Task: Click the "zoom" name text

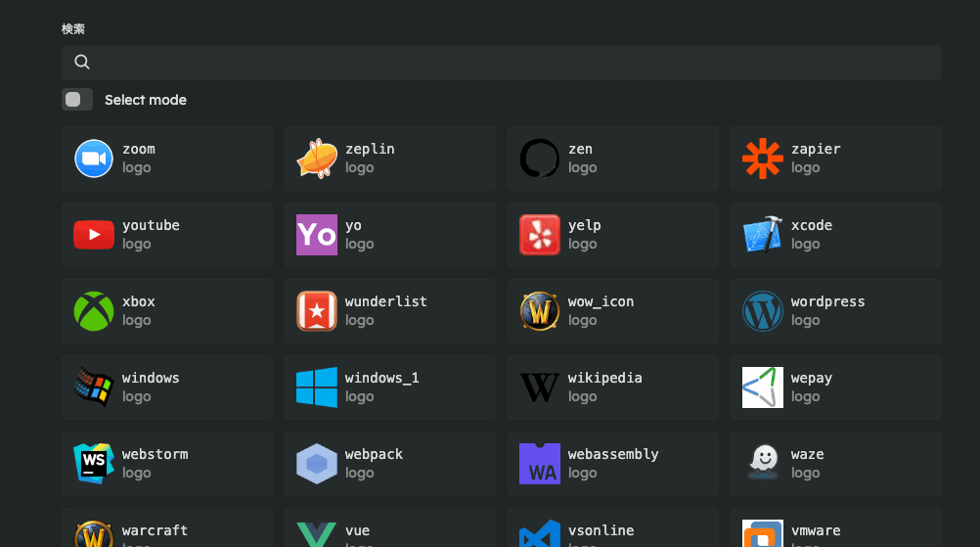Action: (139, 150)
